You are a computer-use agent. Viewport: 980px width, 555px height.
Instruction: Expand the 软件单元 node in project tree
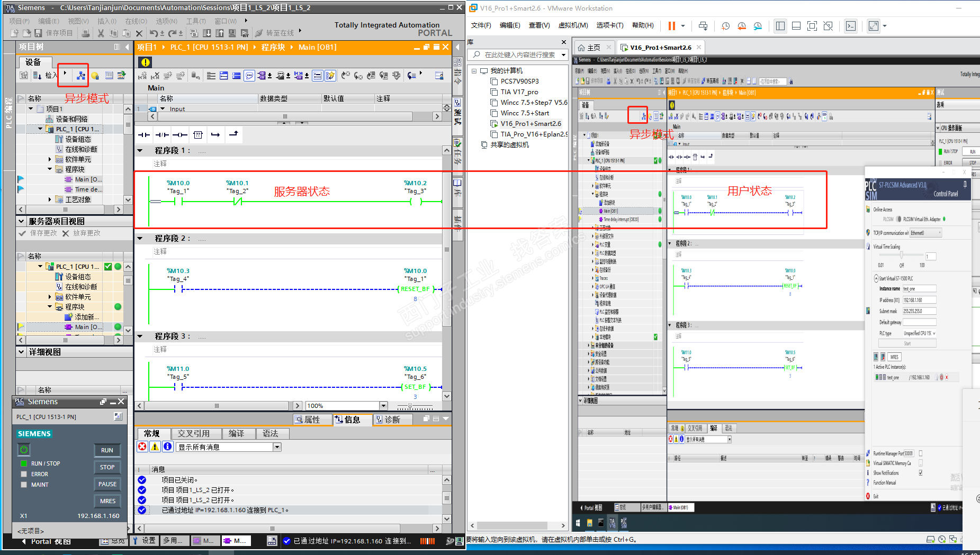click(50, 159)
